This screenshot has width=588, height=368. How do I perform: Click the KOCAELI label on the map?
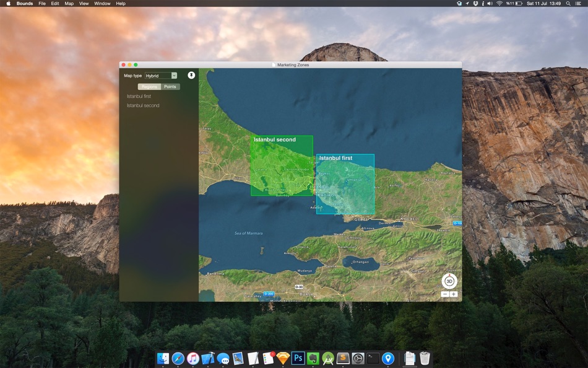[x=410, y=219]
